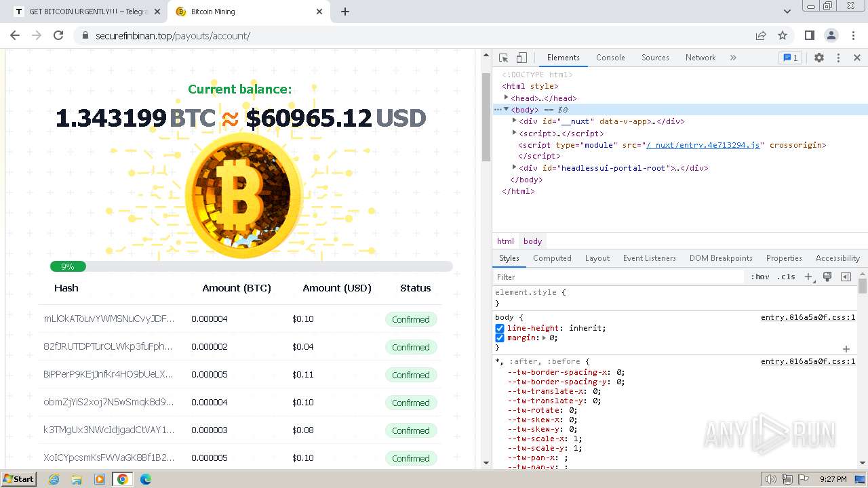Add new style rule plus icon

(808, 277)
